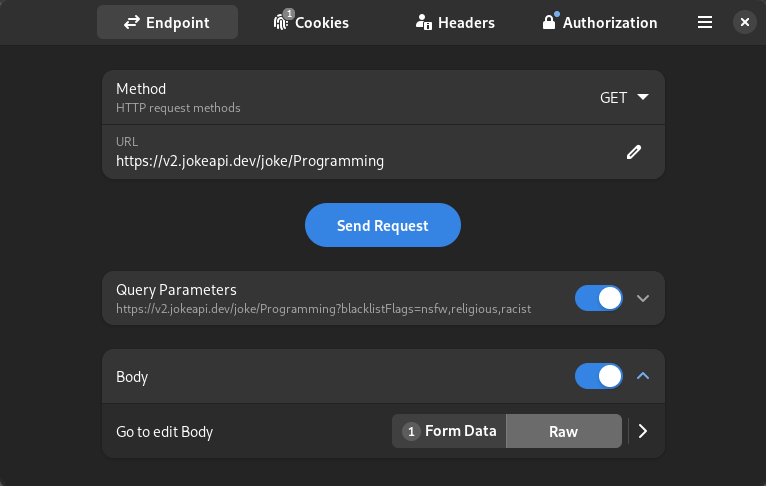Switch to the Headers tab
Screen dimensions: 766x486
coord(455,22)
